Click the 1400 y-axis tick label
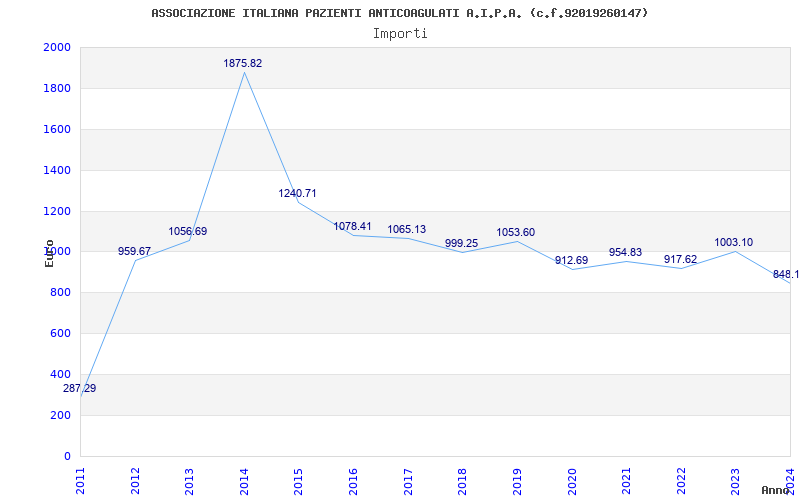Image resolution: width=800 pixels, height=500 pixels. tap(57, 170)
